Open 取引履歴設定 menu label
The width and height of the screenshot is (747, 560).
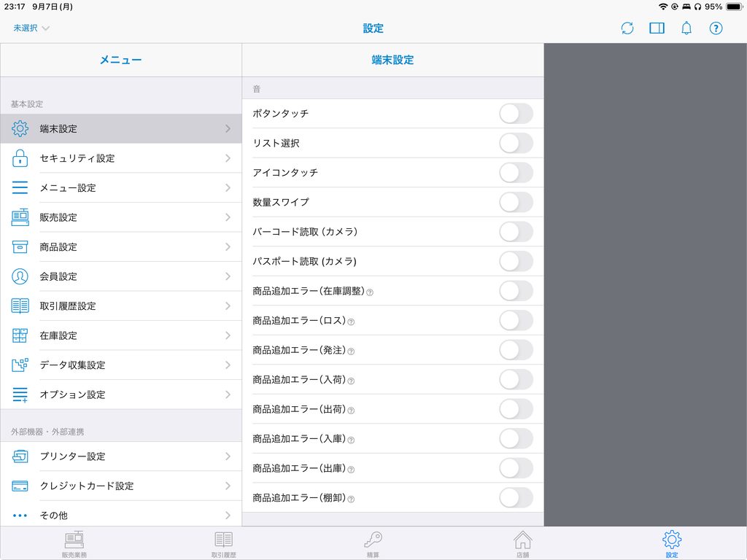coord(68,306)
